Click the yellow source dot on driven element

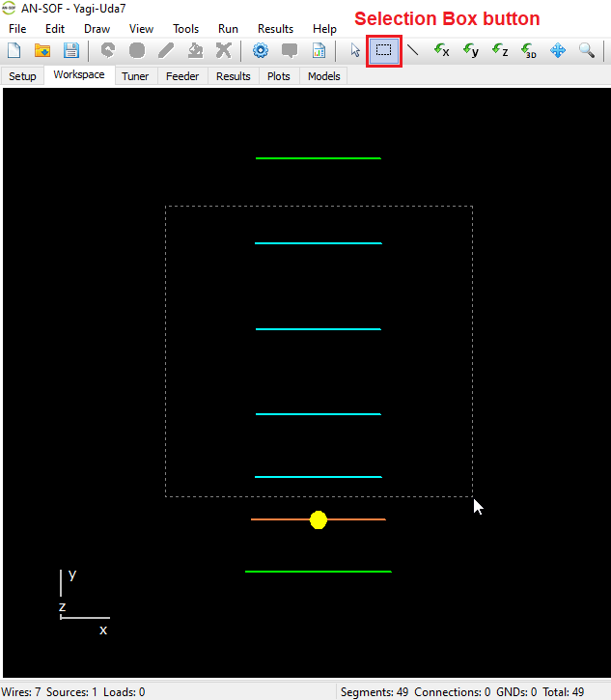click(319, 520)
